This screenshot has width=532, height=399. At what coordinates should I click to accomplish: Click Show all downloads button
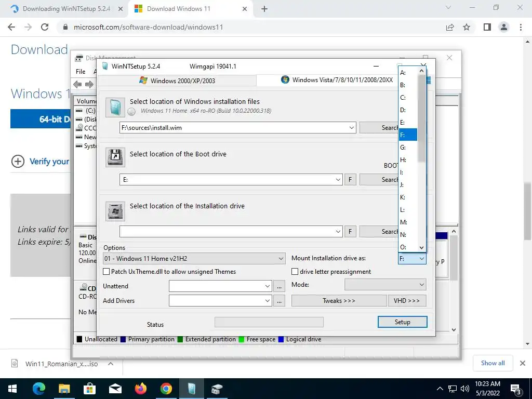pos(493,363)
